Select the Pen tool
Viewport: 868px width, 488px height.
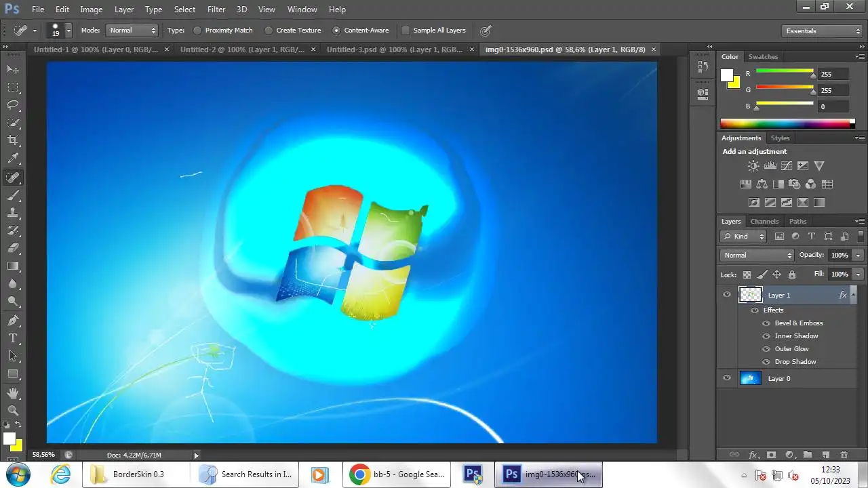pyautogui.click(x=13, y=321)
